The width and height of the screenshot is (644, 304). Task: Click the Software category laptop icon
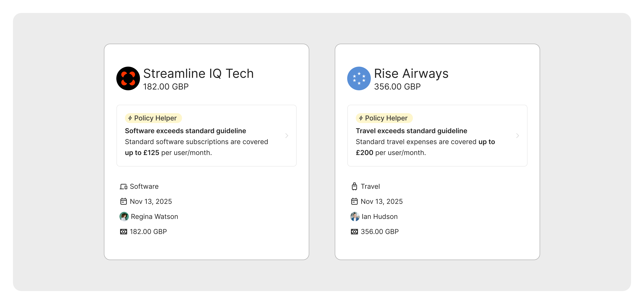pyautogui.click(x=123, y=187)
